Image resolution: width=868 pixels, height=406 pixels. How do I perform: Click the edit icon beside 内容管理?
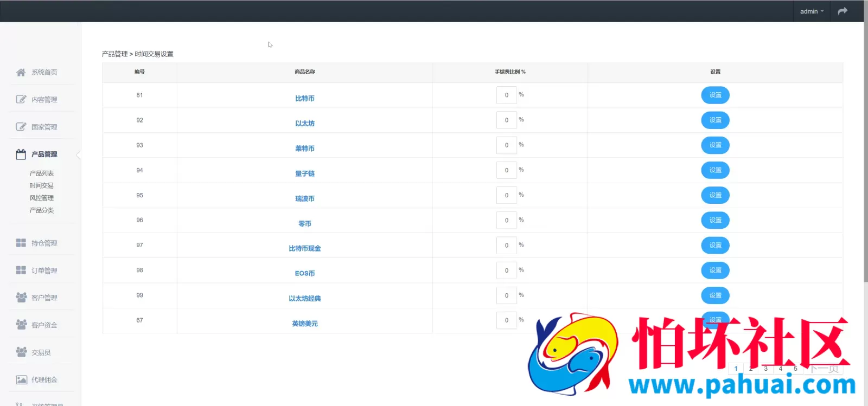point(21,99)
